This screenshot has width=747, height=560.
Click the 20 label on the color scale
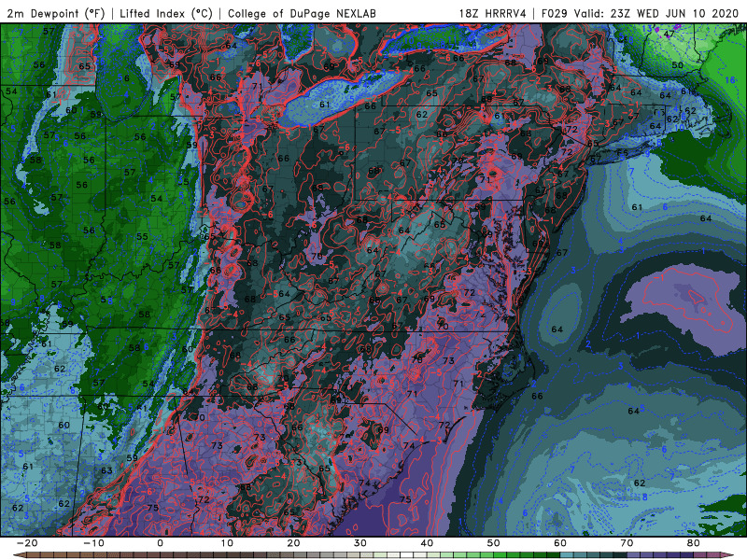pyautogui.click(x=293, y=543)
